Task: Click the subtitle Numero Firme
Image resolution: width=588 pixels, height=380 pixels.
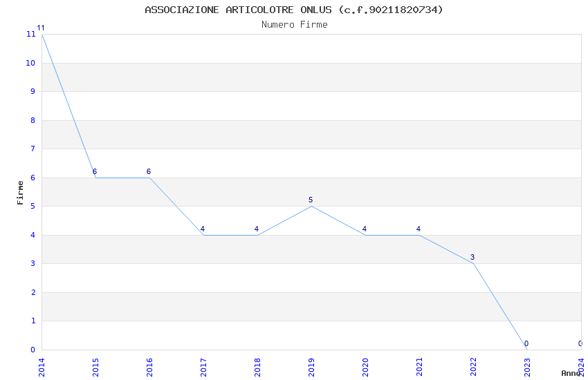Action: (x=295, y=25)
